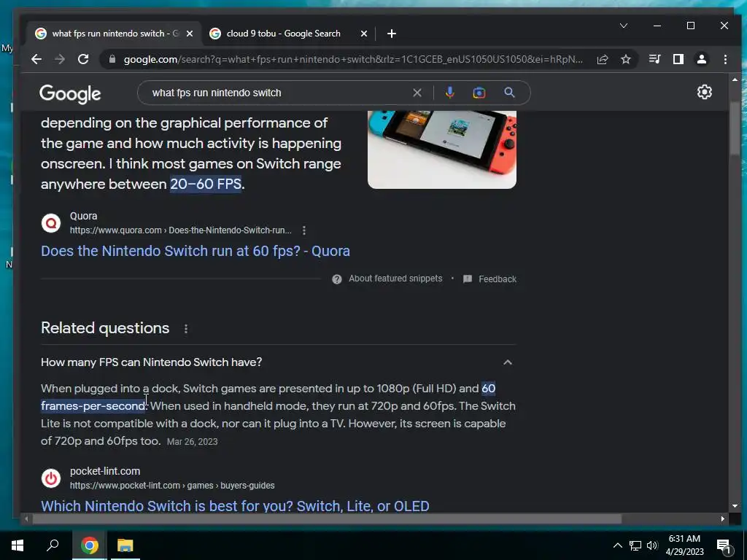Viewport: 747px width, 560px height.
Task: Open Windows taskbar search
Action: pos(53,545)
